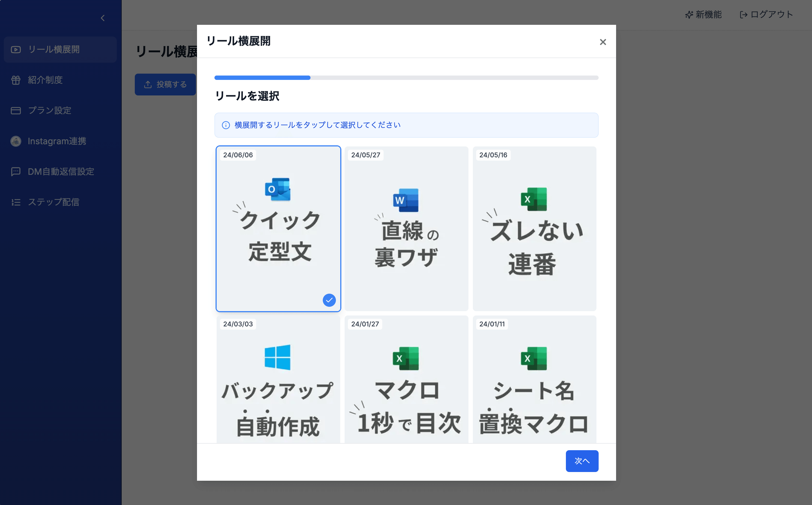Screen dimensions: 812x505
Task: Click the 24/05/16 date label
Action: [493, 155]
